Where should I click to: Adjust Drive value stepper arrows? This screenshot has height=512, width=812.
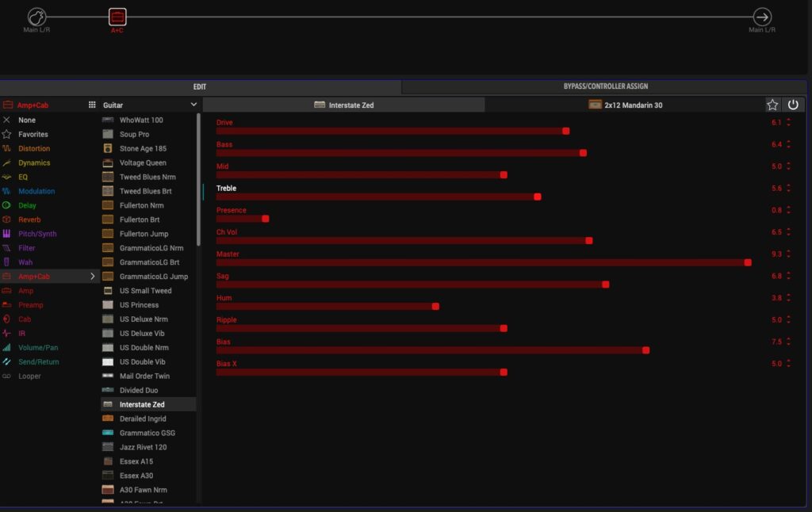click(x=788, y=123)
